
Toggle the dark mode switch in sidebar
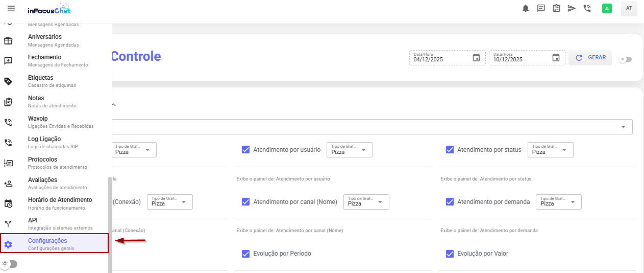[10, 264]
